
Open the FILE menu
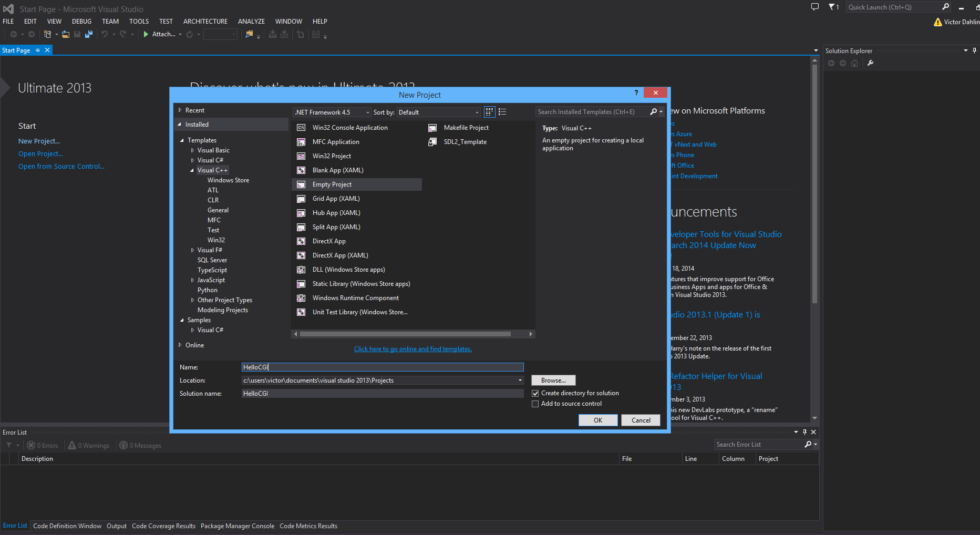tap(8, 22)
